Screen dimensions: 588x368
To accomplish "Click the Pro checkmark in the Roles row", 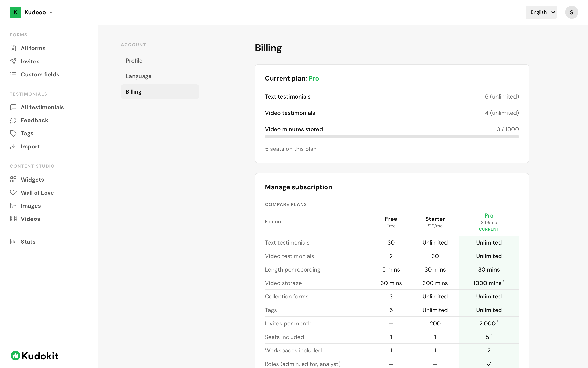I will (489, 364).
